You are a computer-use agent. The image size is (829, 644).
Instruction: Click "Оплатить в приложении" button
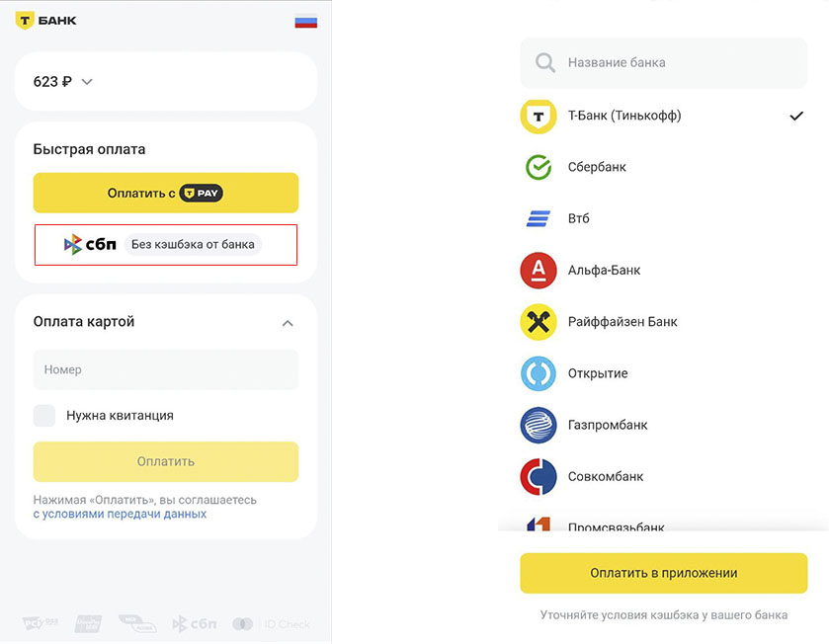point(664,573)
